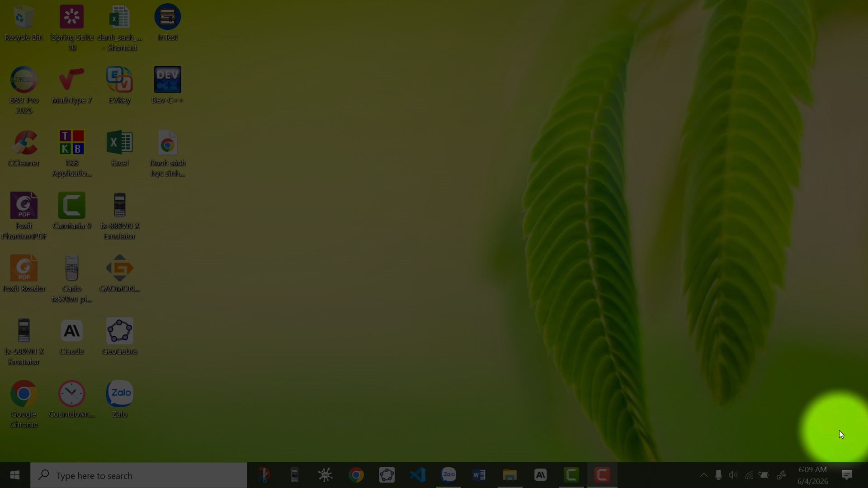This screenshot has height=488, width=868.
Task: Expand hidden system tray icons chevron
Action: [703, 475]
